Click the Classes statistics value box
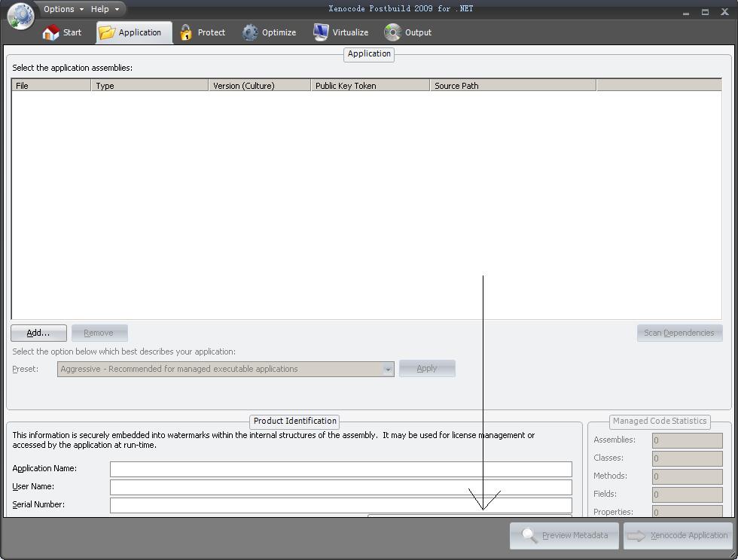738x560 pixels. (x=687, y=458)
